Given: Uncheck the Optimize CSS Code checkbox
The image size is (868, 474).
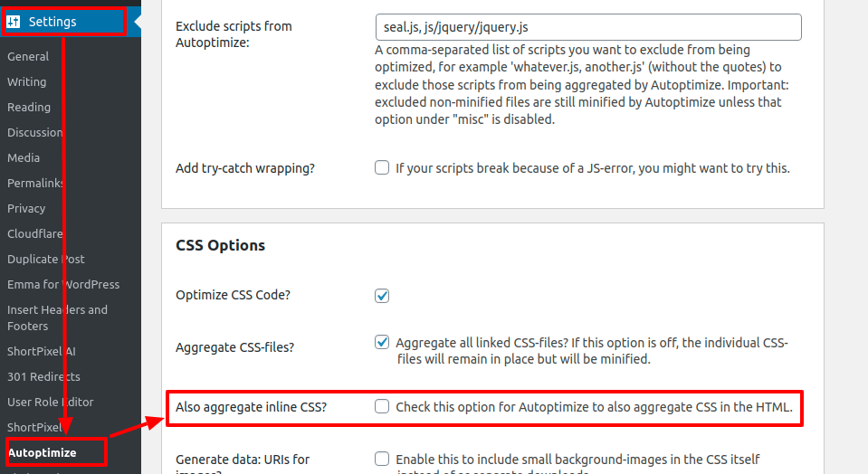Looking at the screenshot, I should [382, 296].
